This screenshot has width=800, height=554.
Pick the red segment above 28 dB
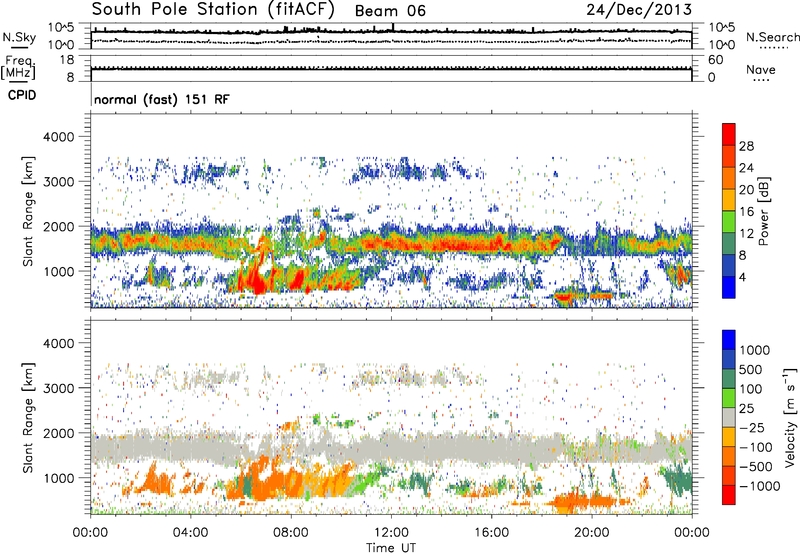[x=729, y=134]
